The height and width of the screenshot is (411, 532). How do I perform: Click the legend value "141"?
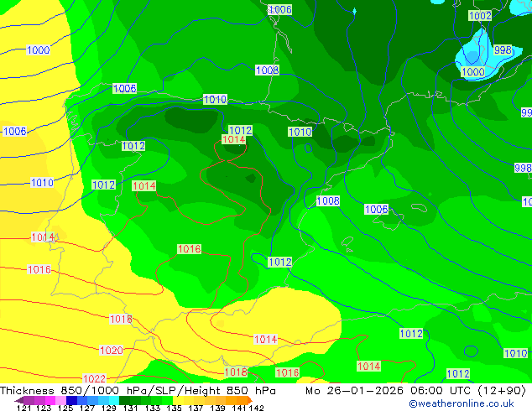pos(239,408)
